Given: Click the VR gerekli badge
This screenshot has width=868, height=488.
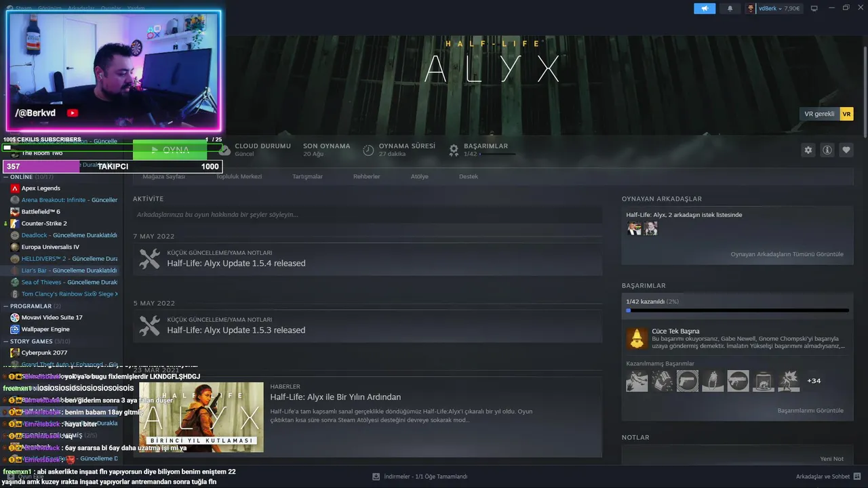Looking at the screenshot, I should (x=826, y=114).
